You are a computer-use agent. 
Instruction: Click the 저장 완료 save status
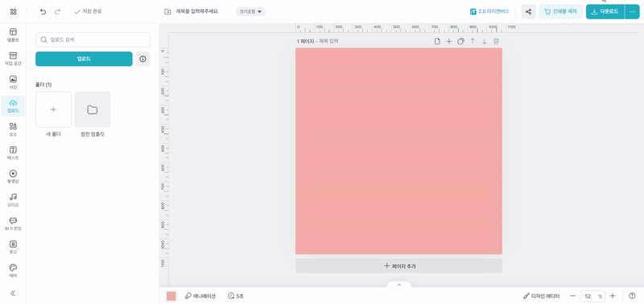(x=88, y=11)
